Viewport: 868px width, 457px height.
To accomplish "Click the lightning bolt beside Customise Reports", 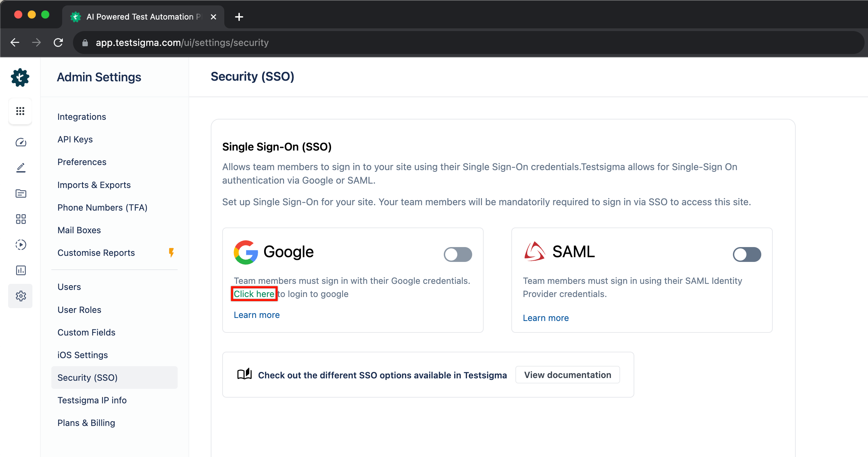I will coord(172,252).
